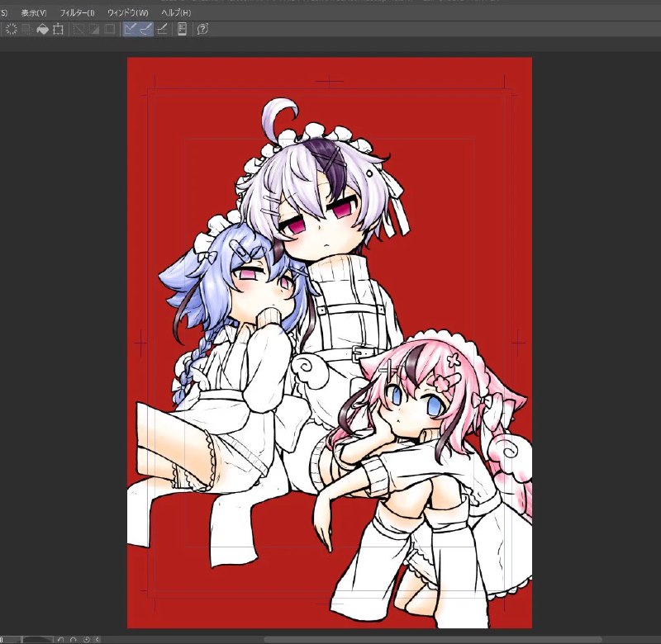Enable Snap to Grid
The width and height of the screenshot is (661, 644).
162,29
